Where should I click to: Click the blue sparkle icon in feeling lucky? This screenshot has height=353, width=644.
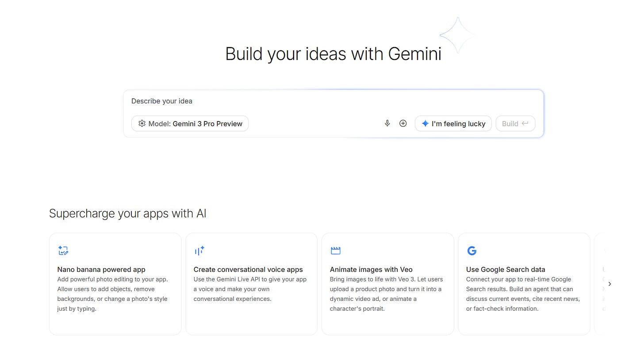[425, 124]
